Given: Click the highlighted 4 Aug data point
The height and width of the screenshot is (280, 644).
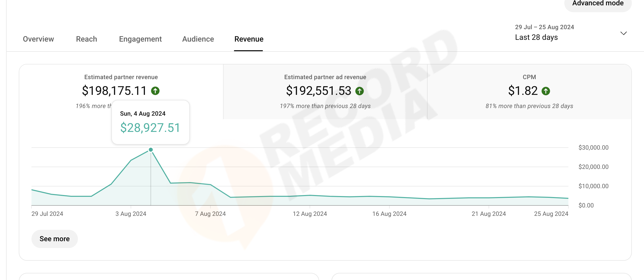Looking at the screenshot, I should click(x=151, y=150).
